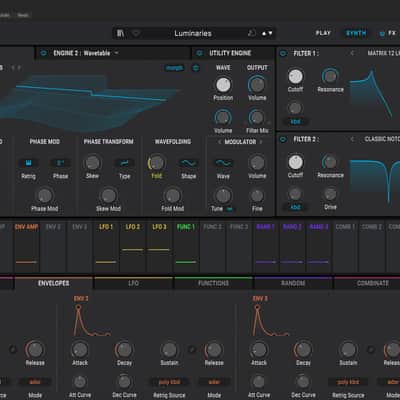
Task: Open the RANDOM tab
Action: [293, 283]
